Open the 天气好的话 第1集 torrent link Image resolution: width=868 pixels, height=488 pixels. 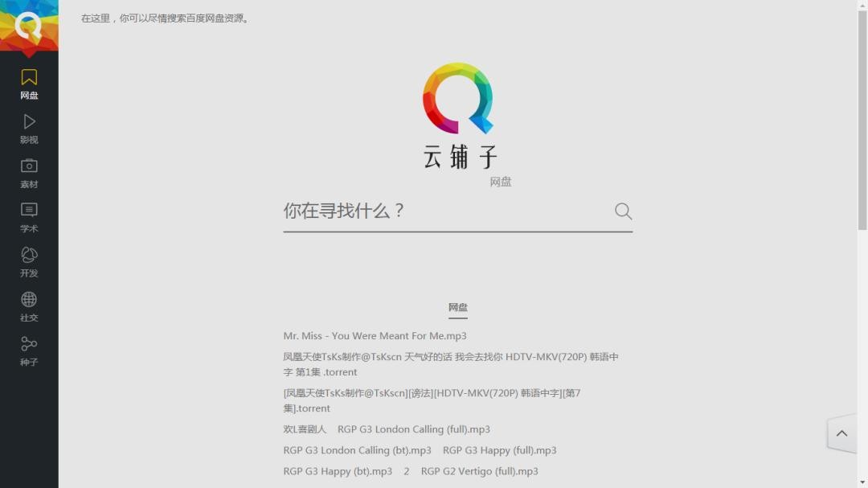(x=450, y=364)
